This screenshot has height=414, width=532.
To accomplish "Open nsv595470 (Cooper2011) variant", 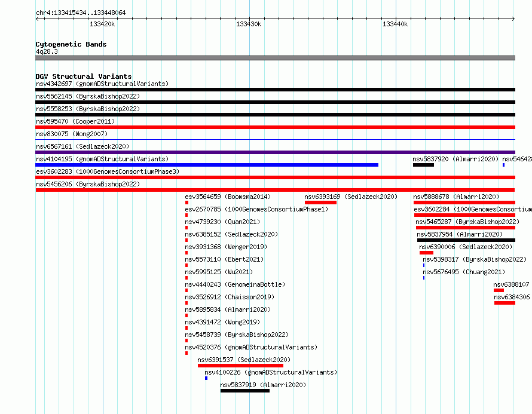I will [x=75, y=121].
